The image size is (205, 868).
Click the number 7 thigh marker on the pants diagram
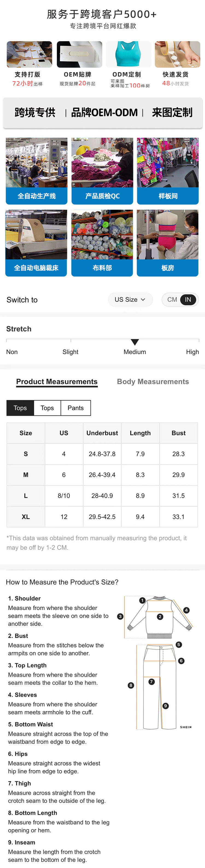click(151, 682)
